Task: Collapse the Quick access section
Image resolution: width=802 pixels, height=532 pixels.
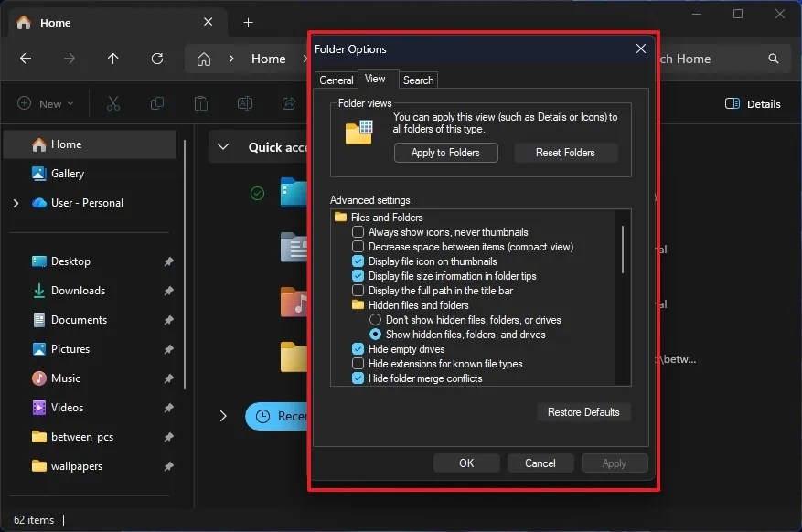Action: pyautogui.click(x=222, y=146)
